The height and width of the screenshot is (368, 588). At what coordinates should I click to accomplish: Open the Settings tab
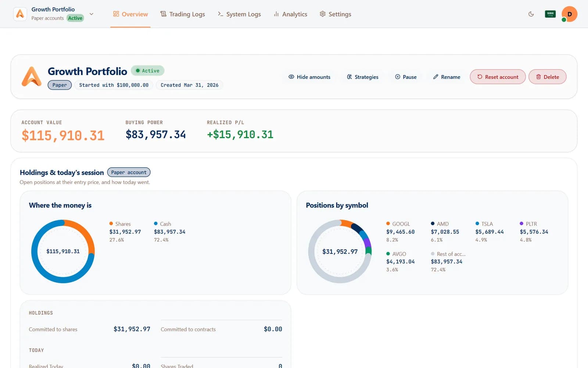point(335,14)
